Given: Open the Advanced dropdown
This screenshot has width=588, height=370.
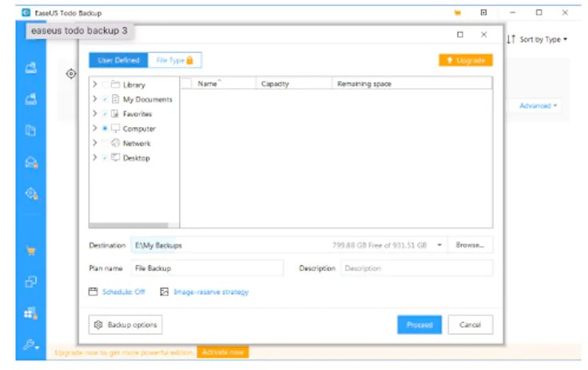Looking at the screenshot, I should [x=538, y=105].
